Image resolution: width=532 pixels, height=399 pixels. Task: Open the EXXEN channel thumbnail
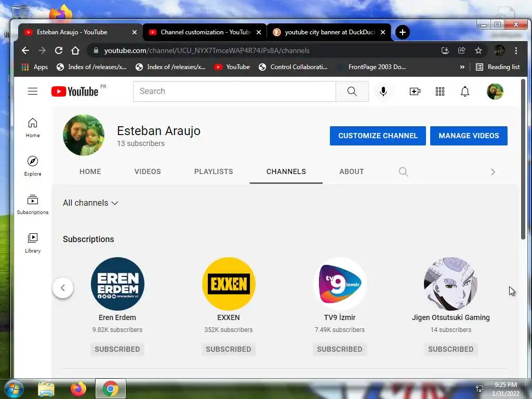coord(229,284)
